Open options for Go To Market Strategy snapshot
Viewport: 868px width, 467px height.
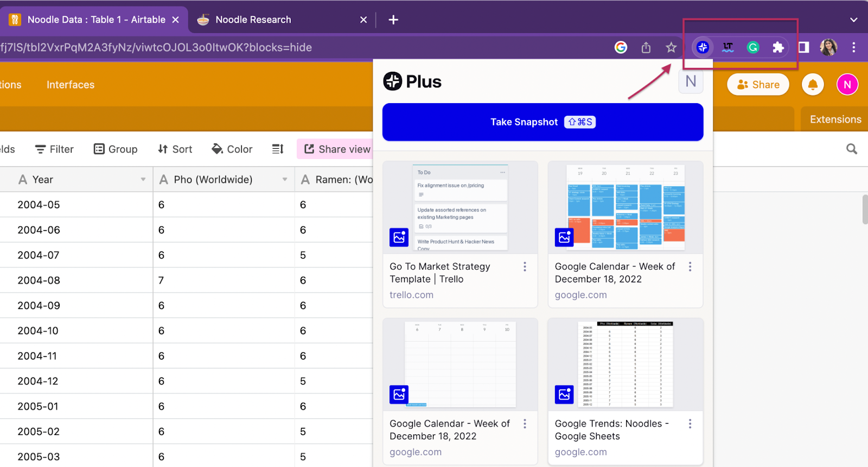(x=525, y=267)
